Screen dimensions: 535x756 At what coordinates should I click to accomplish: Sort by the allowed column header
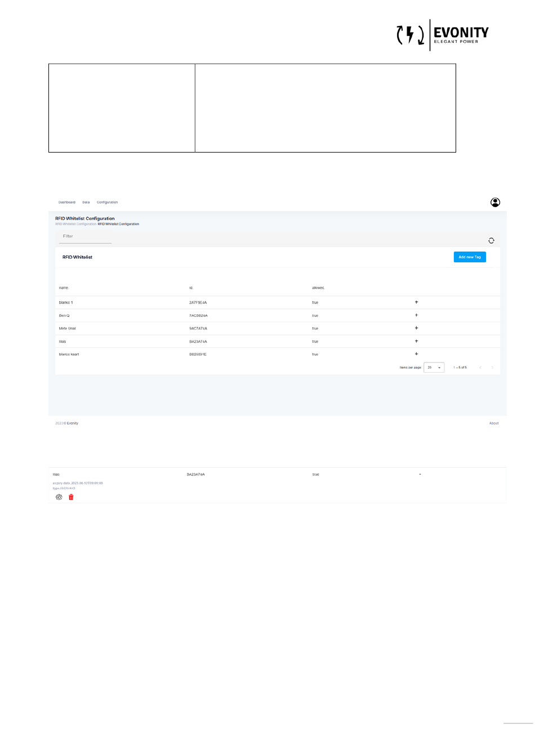tap(318, 288)
